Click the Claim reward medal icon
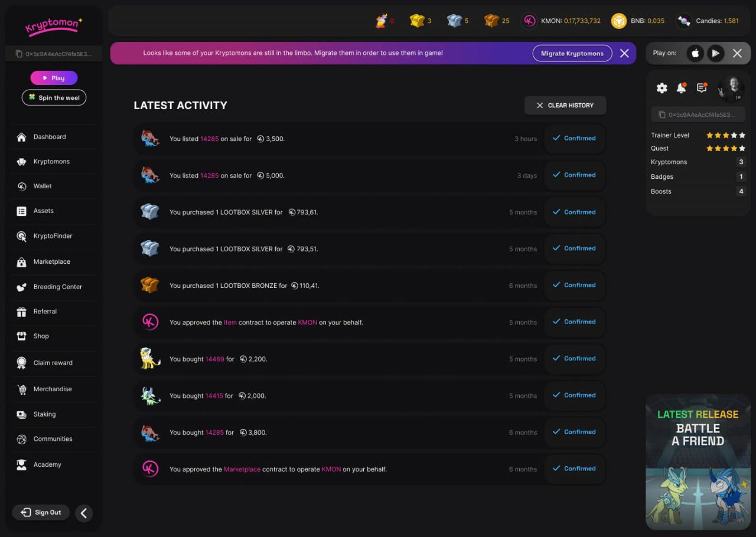The height and width of the screenshot is (537, 756). [x=21, y=363]
